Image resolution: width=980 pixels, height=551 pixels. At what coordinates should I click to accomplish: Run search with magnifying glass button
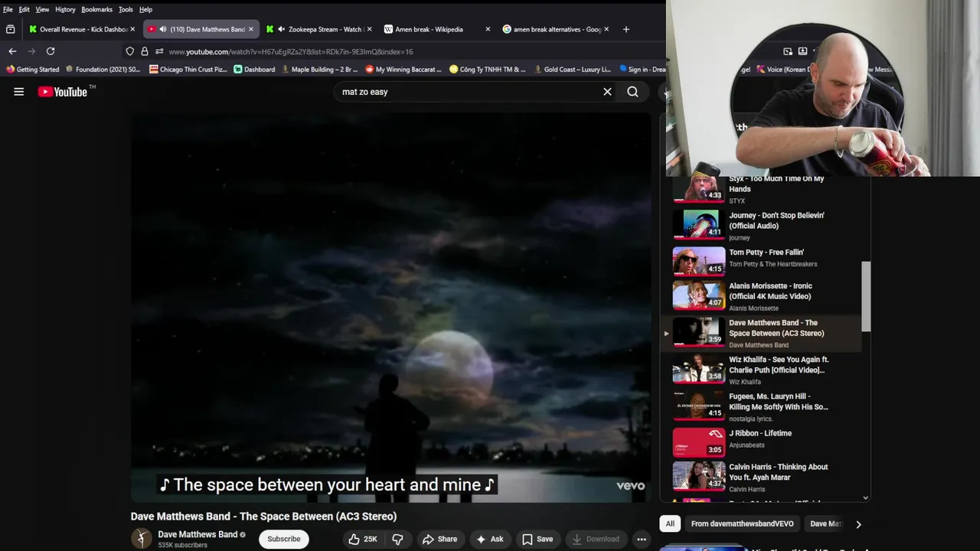click(x=632, y=92)
